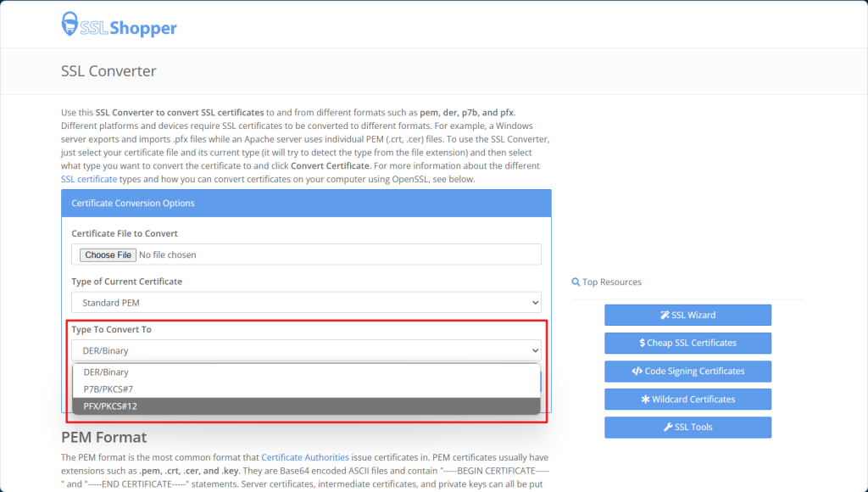
Task: Click the code brackets icon for Code Signing Certificates
Action: (x=637, y=372)
